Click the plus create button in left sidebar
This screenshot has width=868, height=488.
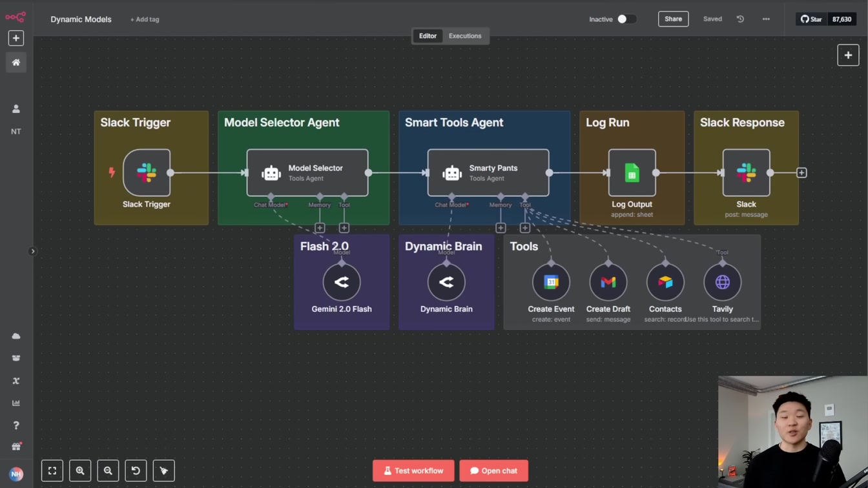[x=16, y=38]
